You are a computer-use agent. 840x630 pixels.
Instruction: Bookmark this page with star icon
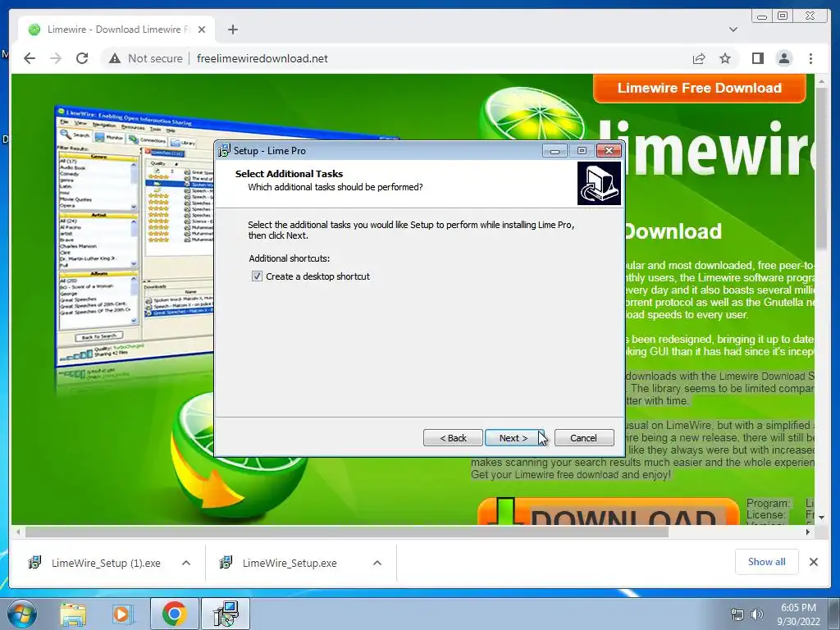[725, 58]
